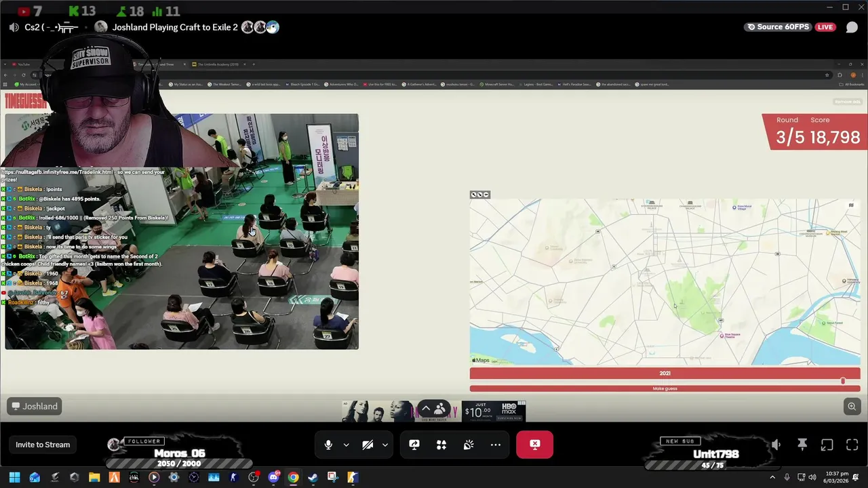Adjust stream volume speaker icon
This screenshot has height=488, width=868.
coord(776,445)
